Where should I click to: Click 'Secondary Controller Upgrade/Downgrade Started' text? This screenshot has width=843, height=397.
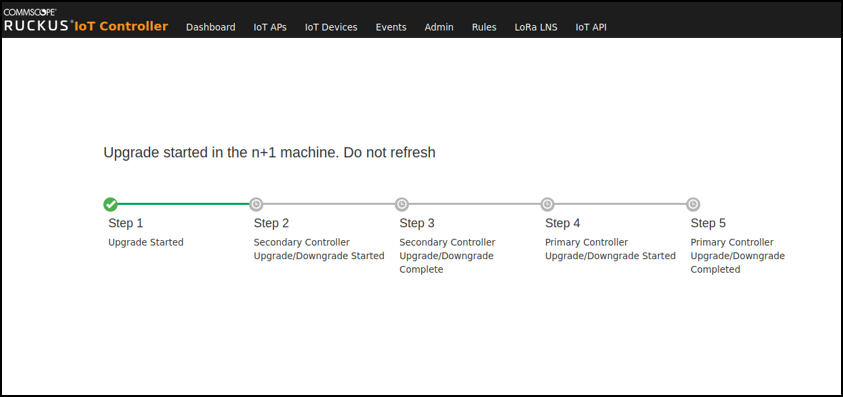pos(319,249)
